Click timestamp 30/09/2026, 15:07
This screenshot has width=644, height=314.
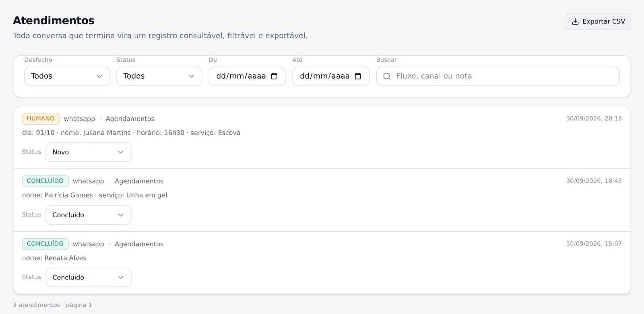tap(594, 244)
